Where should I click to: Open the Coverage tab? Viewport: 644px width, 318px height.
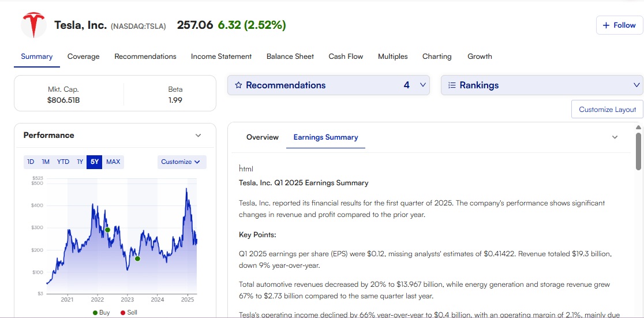tap(83, 57)
